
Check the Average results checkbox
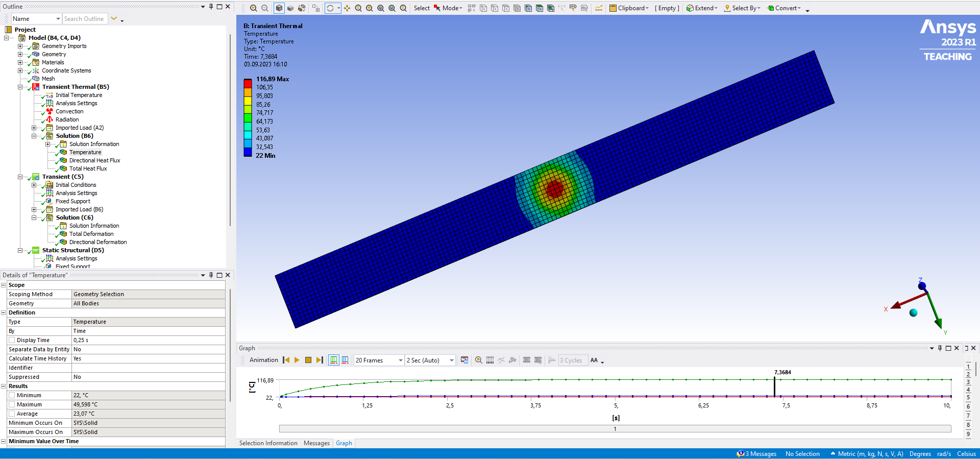pos(12,414)
